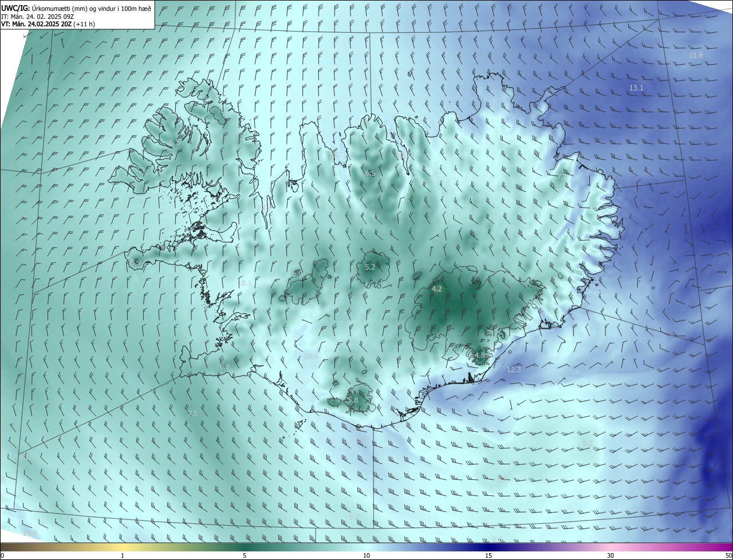
Task: Click the 7.5 value label
Action: (192, 414)
